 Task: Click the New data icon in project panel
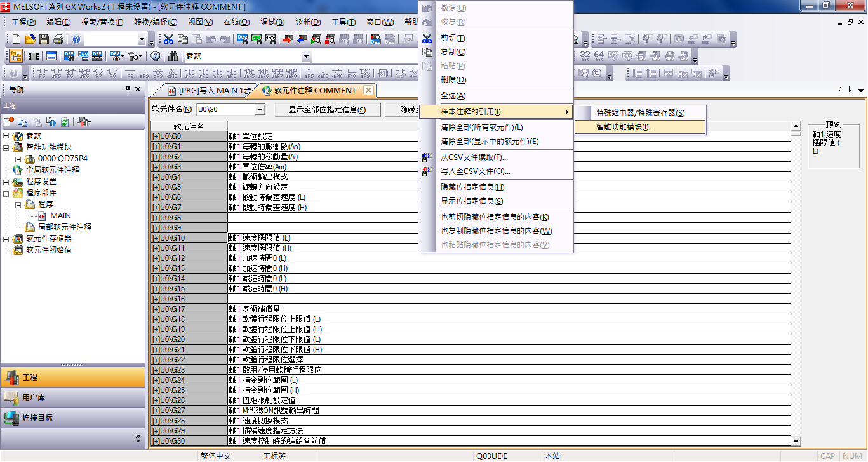pos(9,122)
